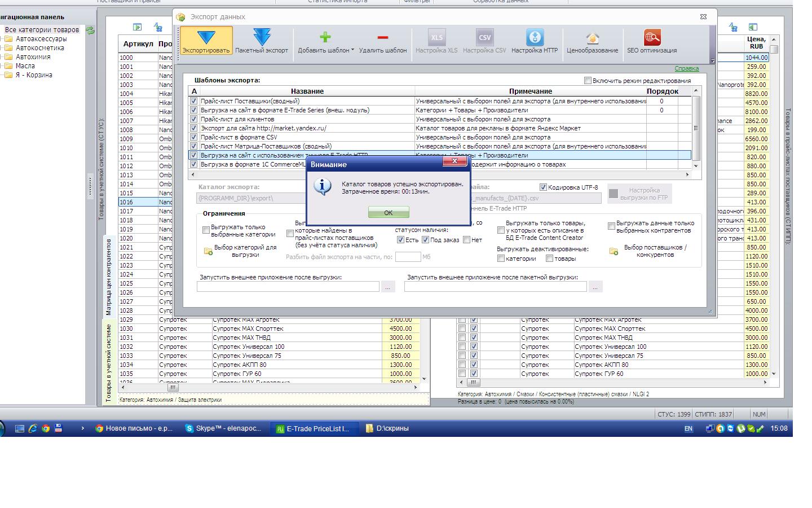
Task: Open Добавить шаблон dropdown arrow
Action: (352, 50)
